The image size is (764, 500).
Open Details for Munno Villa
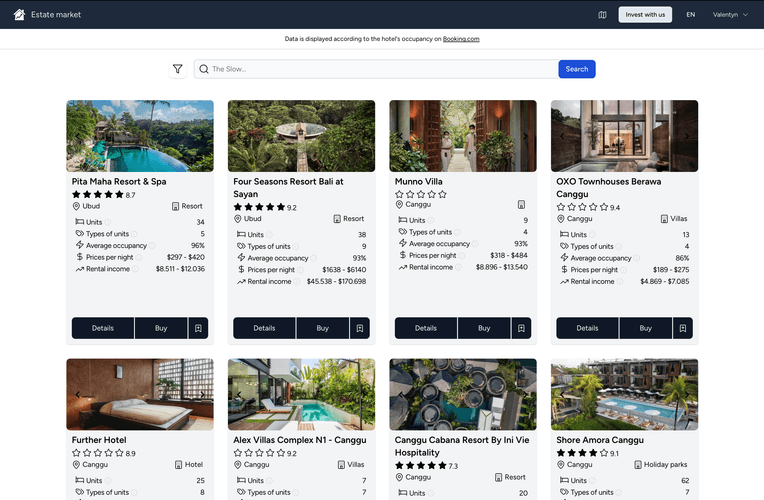pyautogui.click(x=426, y=328)
